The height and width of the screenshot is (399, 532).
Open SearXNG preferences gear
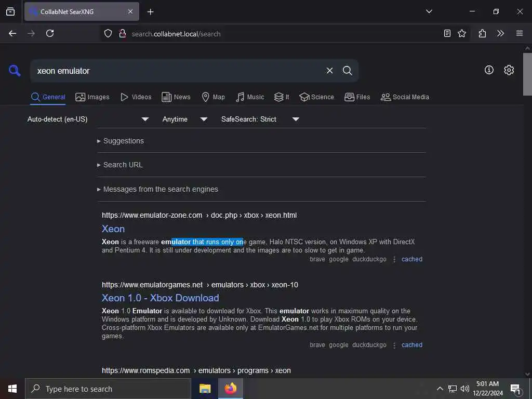[x=509, y=70]
